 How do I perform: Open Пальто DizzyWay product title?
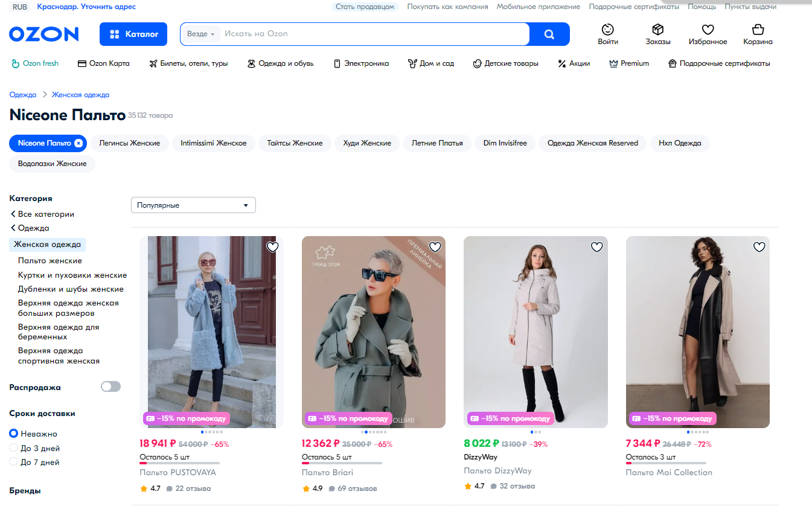[x=497, y=470]
